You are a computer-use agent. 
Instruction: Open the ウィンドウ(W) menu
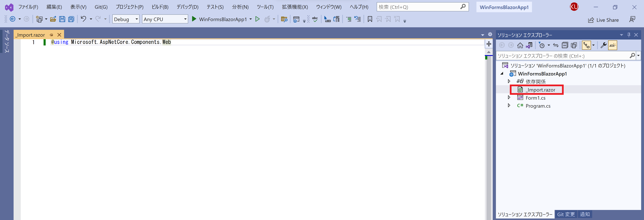point(329,7)
